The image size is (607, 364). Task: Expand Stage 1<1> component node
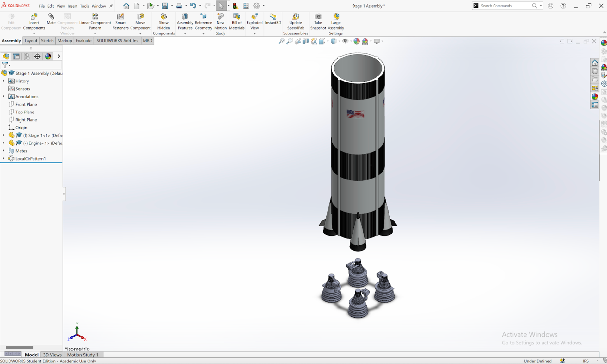[x=3, y=135]
